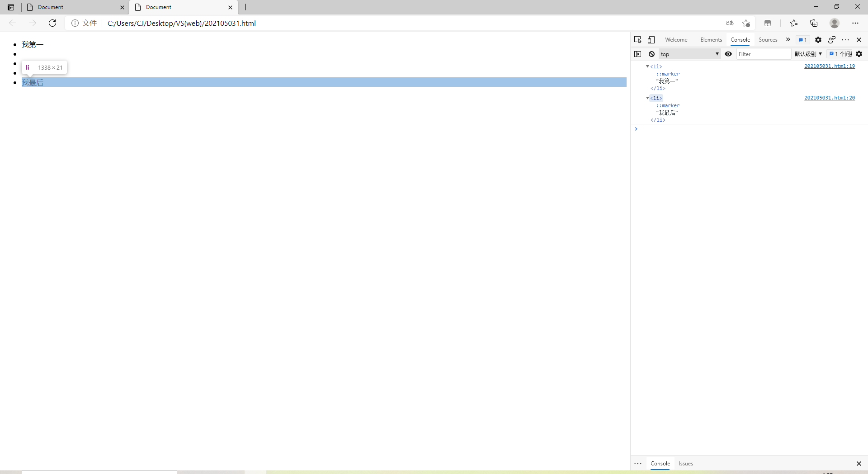This screenshot has width=868, height=474.
Task: Show more DevTools tabs via double chevron
Action: [x=788, y=40]
